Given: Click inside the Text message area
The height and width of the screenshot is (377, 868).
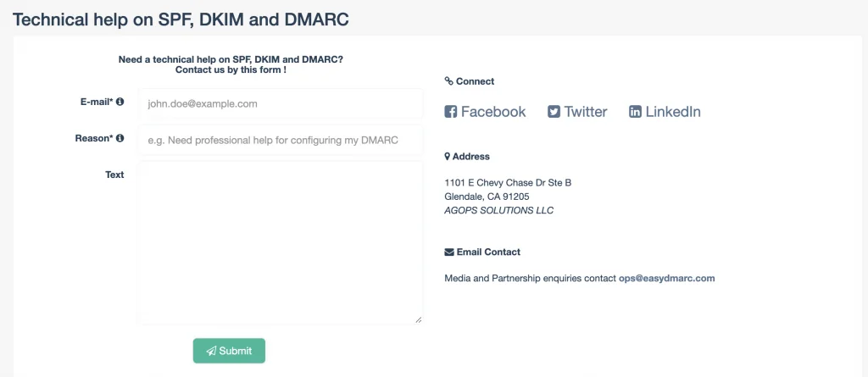Looking at the screenshot, I should [x=280, y=242].
